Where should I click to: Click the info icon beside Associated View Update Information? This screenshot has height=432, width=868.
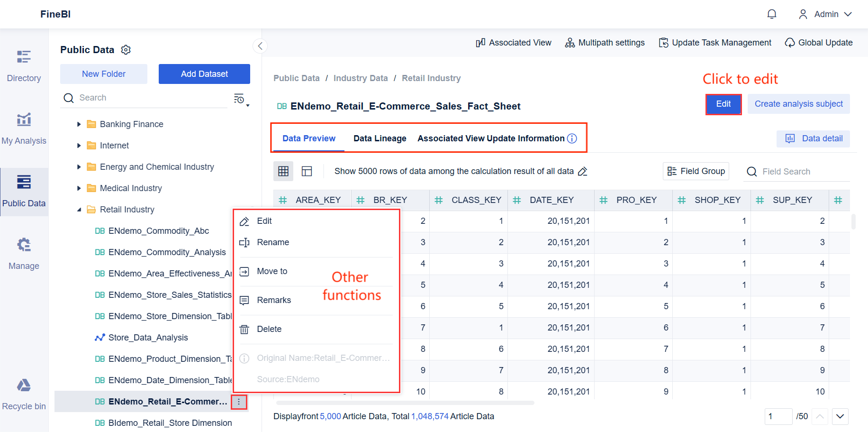pos(572,138)
